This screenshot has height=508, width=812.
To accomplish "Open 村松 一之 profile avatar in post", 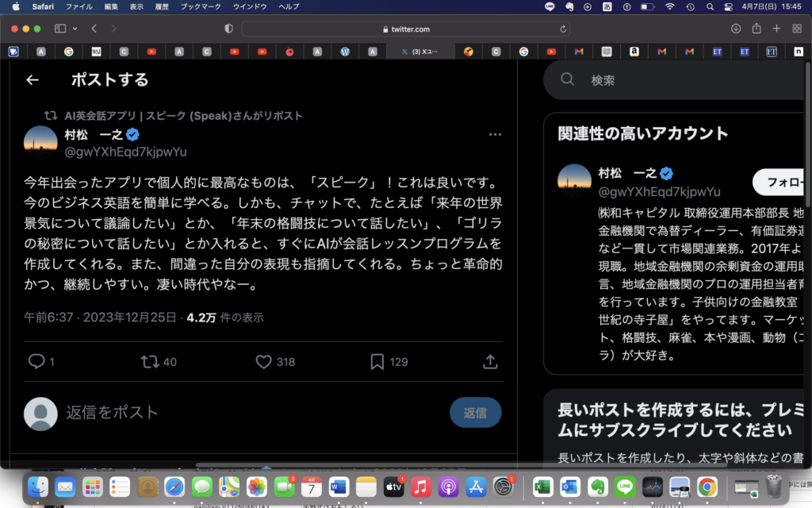I will [x=40, y=143].
